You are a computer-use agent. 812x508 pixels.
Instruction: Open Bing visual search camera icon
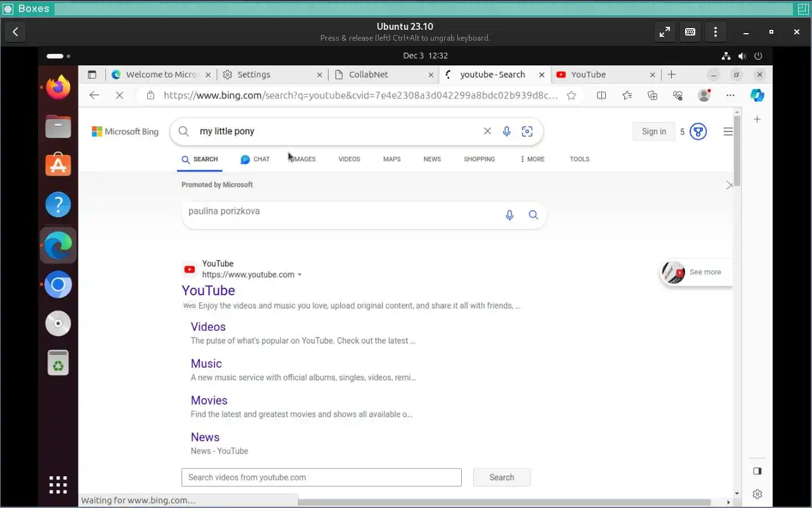click(x=527, y=131)
